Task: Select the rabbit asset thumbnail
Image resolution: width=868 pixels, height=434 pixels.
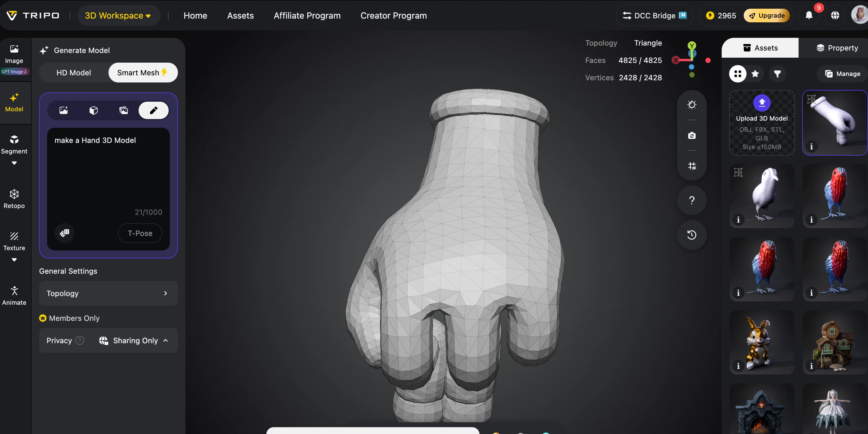Action: click(x=762, y=342)
